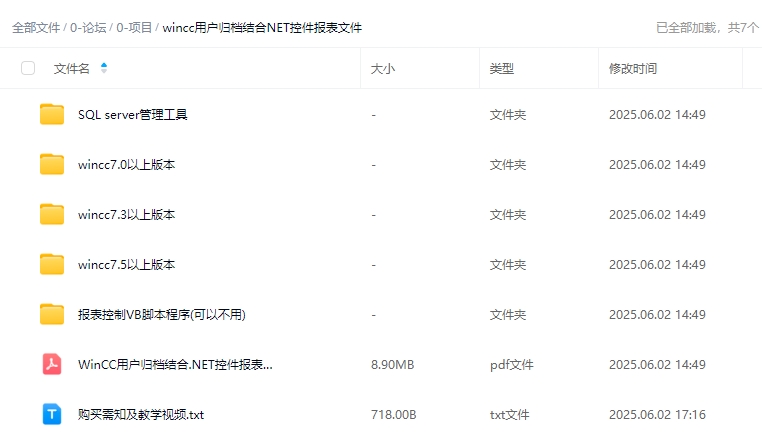Click the 文件夹 type cell of SQL server管理工具
The image size is (762, 445).
[508, 115]
